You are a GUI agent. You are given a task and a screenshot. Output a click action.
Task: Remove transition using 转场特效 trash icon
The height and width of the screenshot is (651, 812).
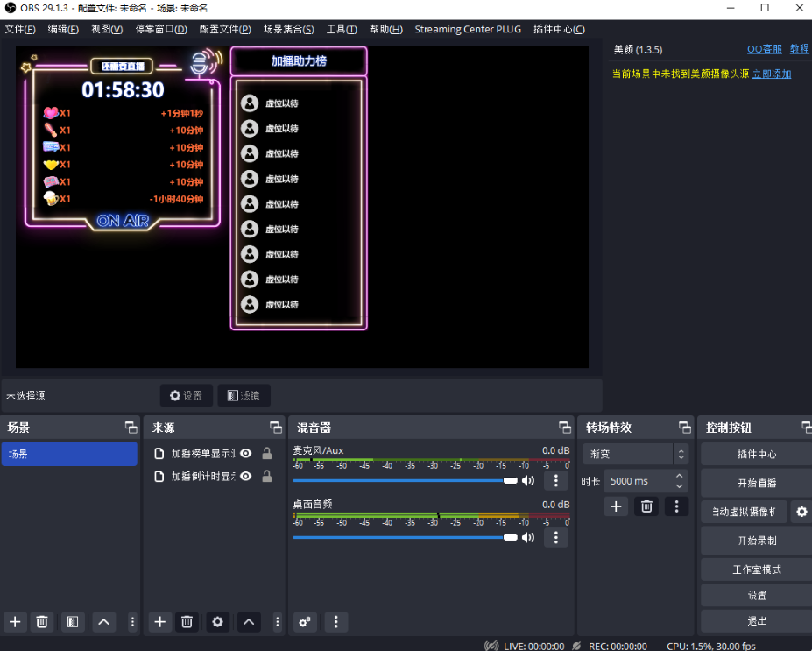point(646,506)
